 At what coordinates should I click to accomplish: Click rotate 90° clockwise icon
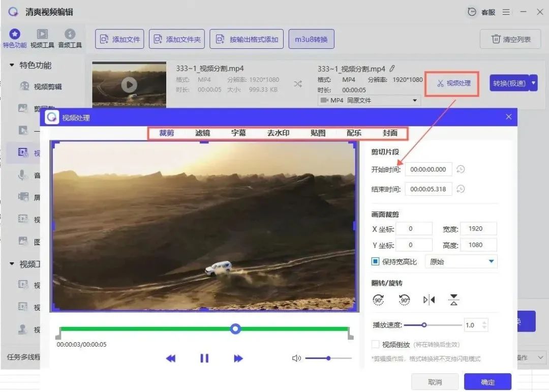click(379, 300)
